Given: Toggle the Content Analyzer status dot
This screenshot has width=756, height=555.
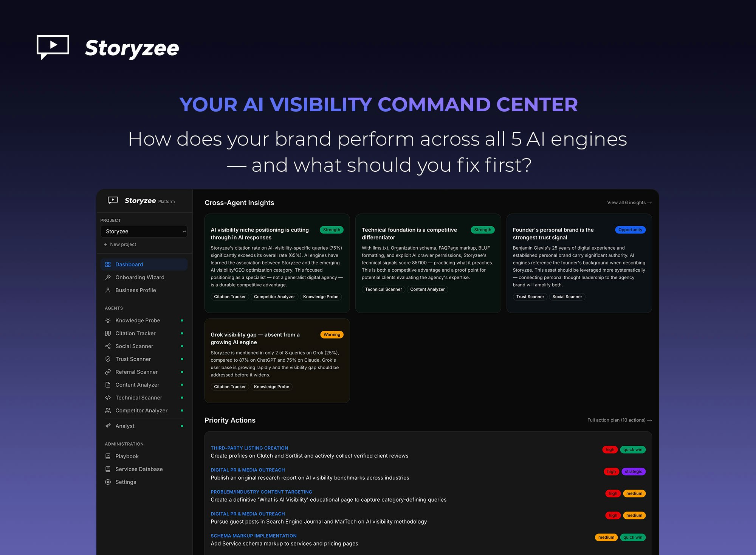Looking at the screenshot, I should pyautogui.click(x=183, y=385).
